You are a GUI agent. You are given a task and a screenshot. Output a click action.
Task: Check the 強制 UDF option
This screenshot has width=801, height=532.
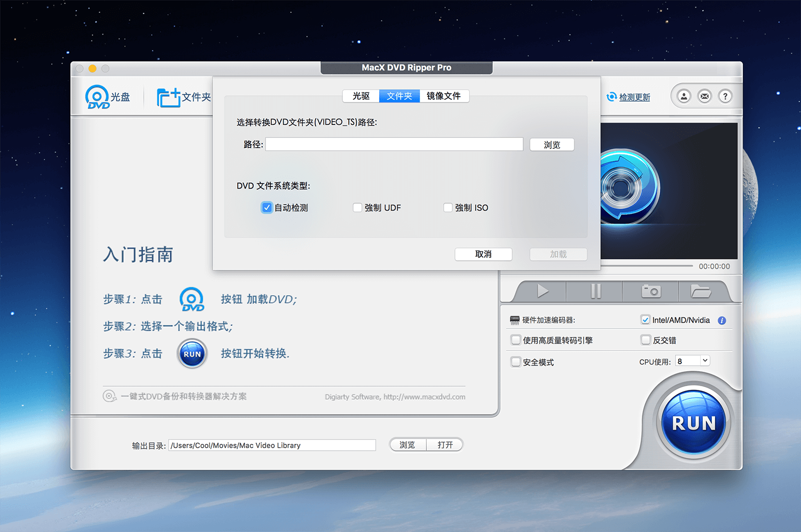[357, 208]
